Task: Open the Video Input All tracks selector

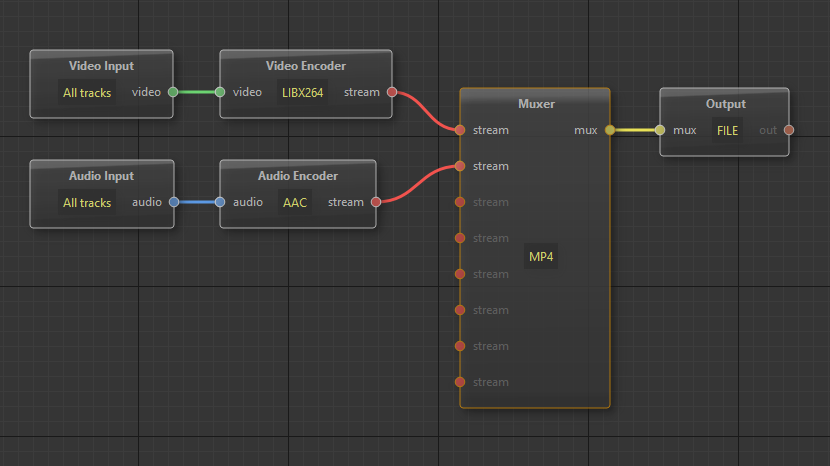Action: click(x=87, y=92)
